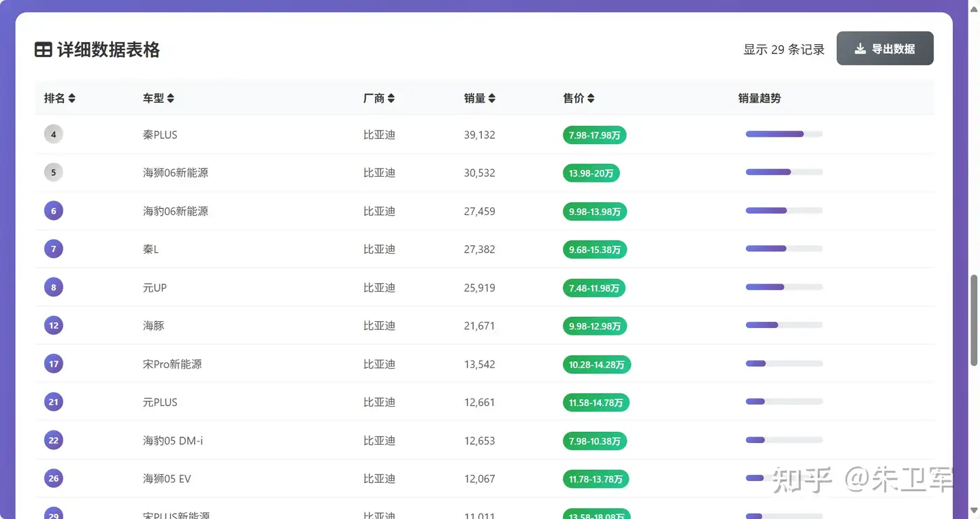Screen dimensions: 980x519
Task: Click the sales trend bar for 海狮06新能源
Action: pyautogui.click(x=784, y=172)
